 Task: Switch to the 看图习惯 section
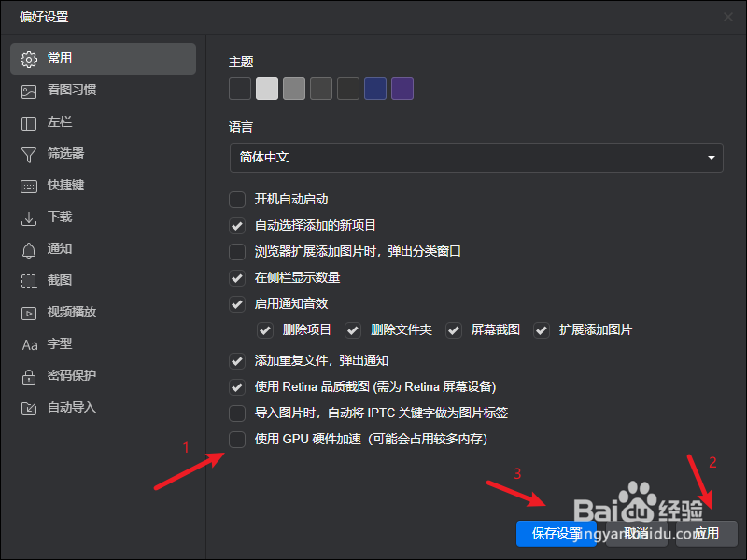click(x=103, y=91)
